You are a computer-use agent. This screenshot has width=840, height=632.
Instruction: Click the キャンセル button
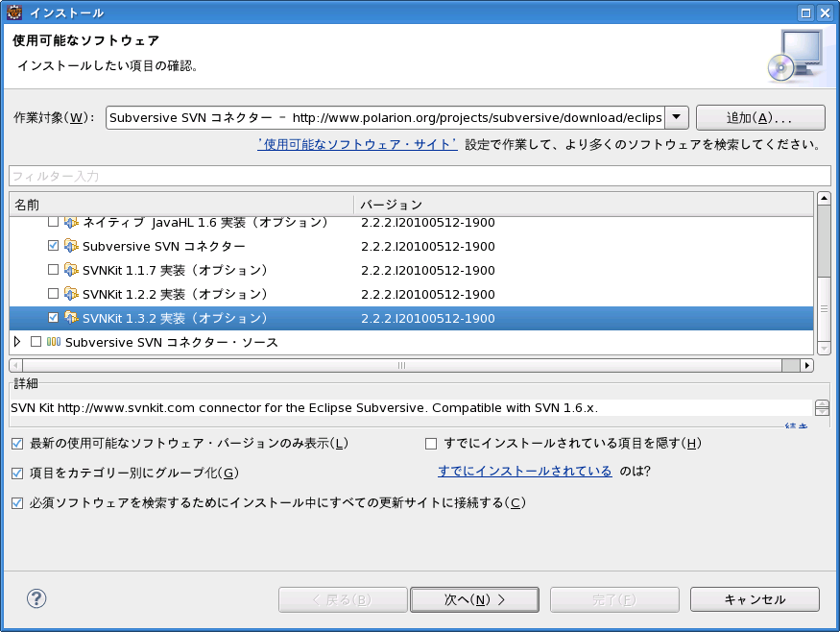tap(755, 599)
